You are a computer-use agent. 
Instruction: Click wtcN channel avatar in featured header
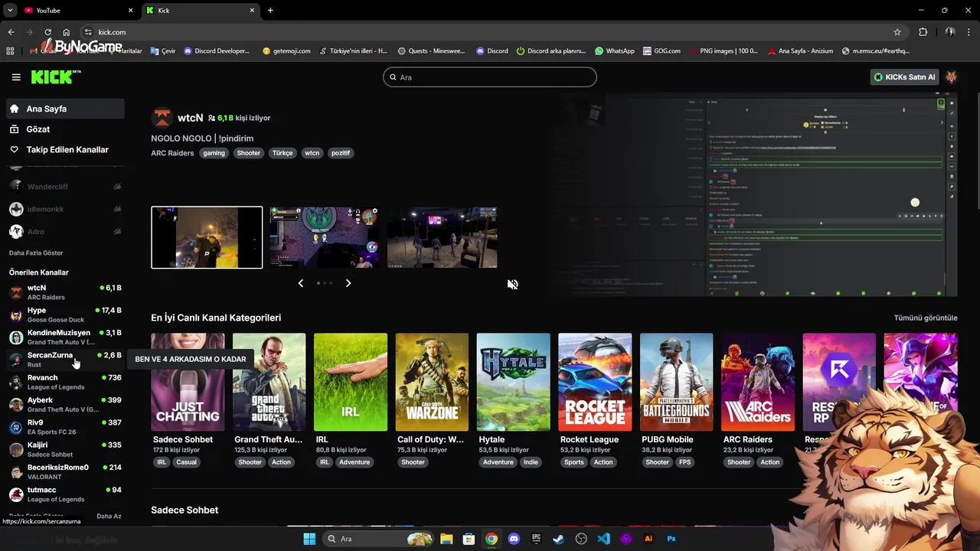(162, 118)
